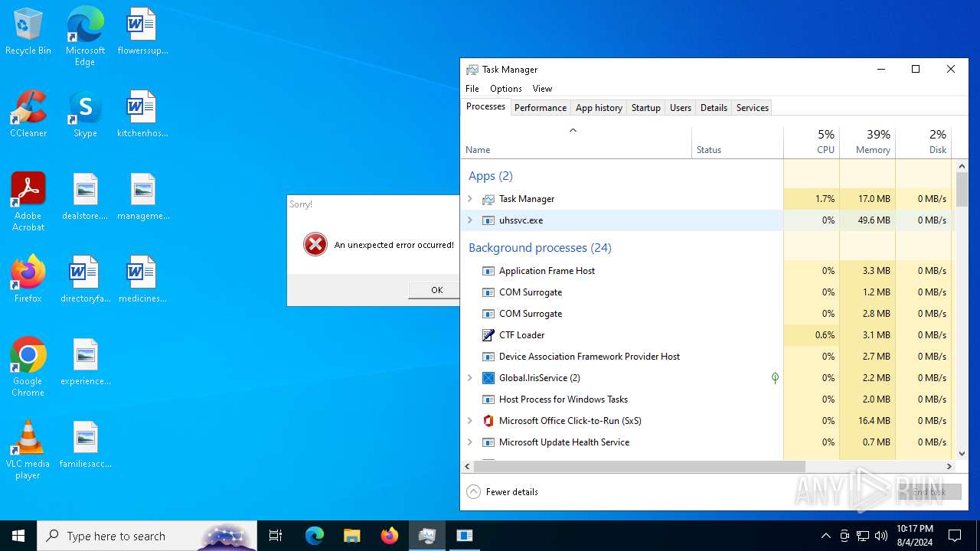Expand Microsoft Office Click-to-Run row
This screenshot has width=980, height=551.
click(x=470, y=421)
